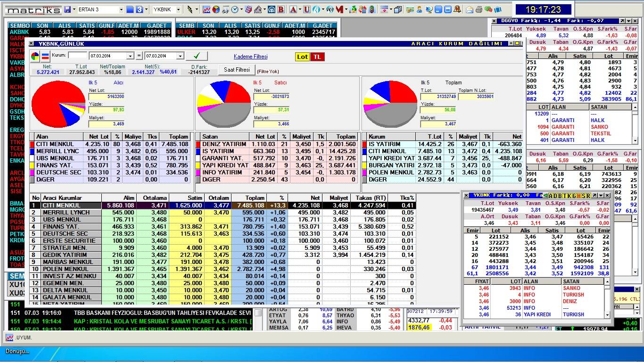Screen dimensions: 644x362
Task: Click the clock icon in toolbar
Action: tap(235, 9)
